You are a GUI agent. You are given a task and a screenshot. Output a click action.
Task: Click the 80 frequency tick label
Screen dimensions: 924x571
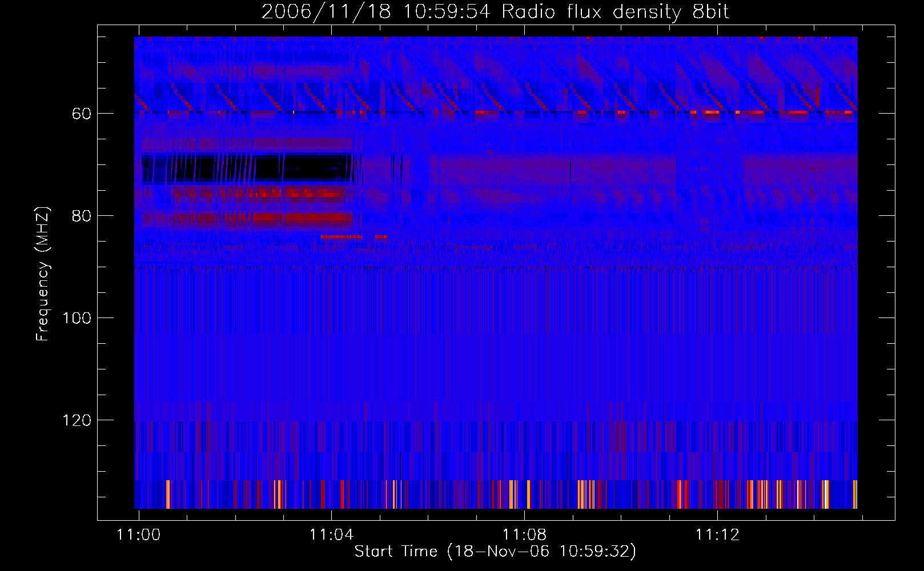pos(82,216)
